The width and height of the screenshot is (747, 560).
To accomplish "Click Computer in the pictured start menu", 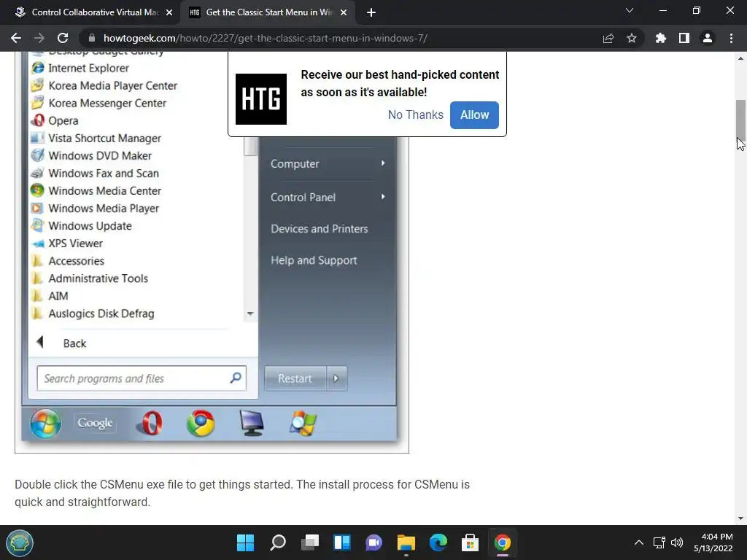I will click(295, 164).
